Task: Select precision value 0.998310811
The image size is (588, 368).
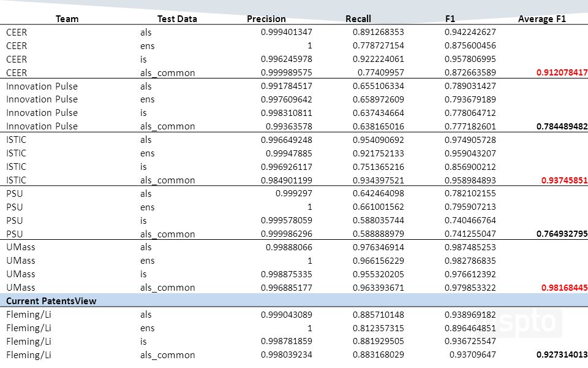Action: (x=287, y=113)
